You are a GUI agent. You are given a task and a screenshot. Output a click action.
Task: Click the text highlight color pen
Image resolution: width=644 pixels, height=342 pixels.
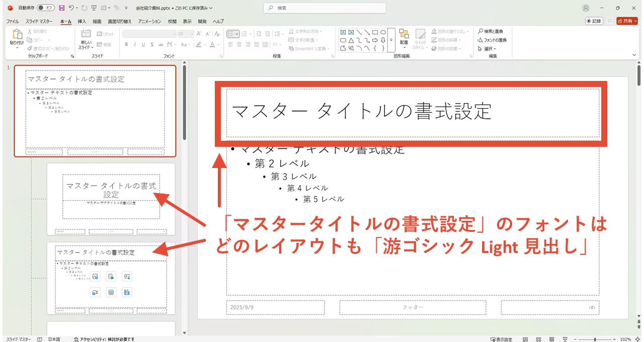(198, 44)
